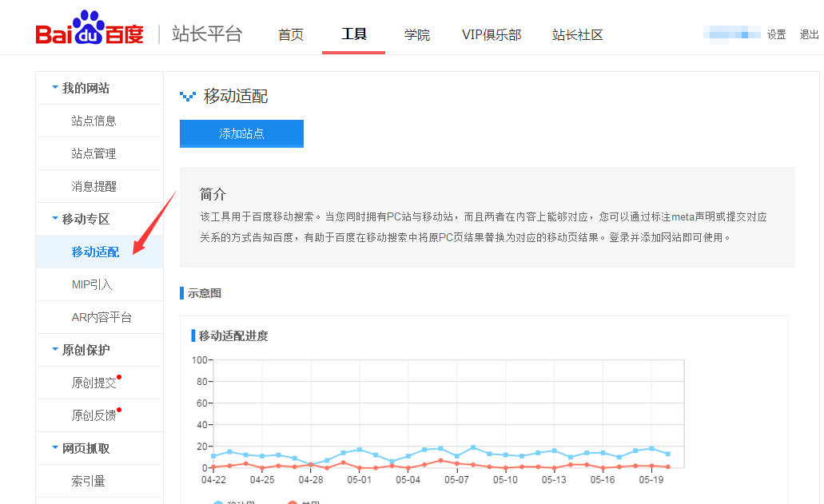Click the 退出 link to log out
This screenshot has width=824, height=504.
(810, 34)
